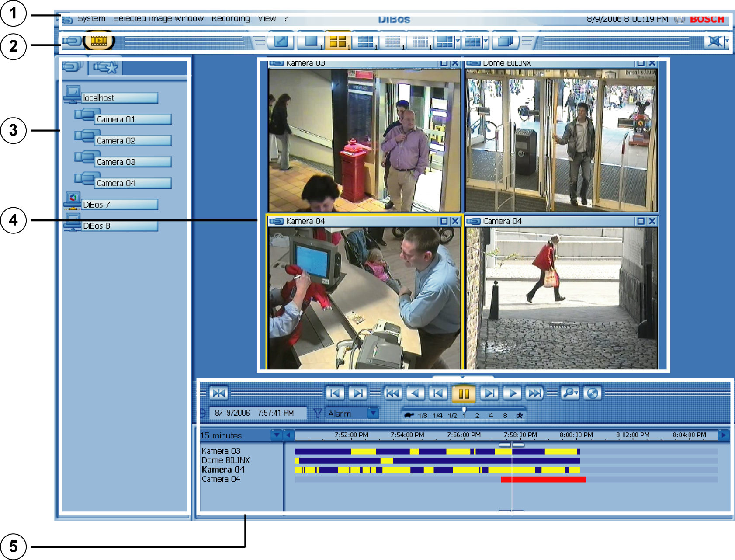Viewport: 735px width, 560px height.
Task: Select the single image window layout
Action: (x=311, y=42)
